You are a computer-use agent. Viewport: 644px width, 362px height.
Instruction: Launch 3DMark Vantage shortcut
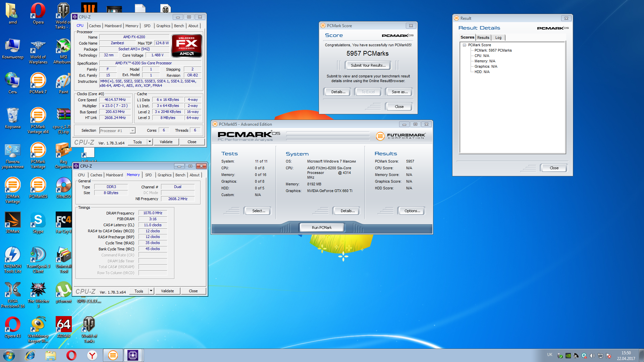click(x=13, y=190)
